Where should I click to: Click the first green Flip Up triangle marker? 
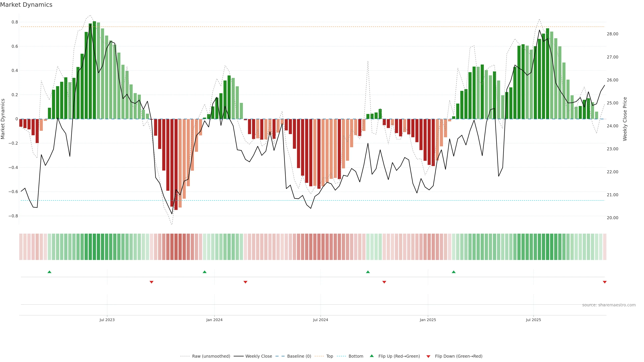pyautogui.click(x=49, y=272)
